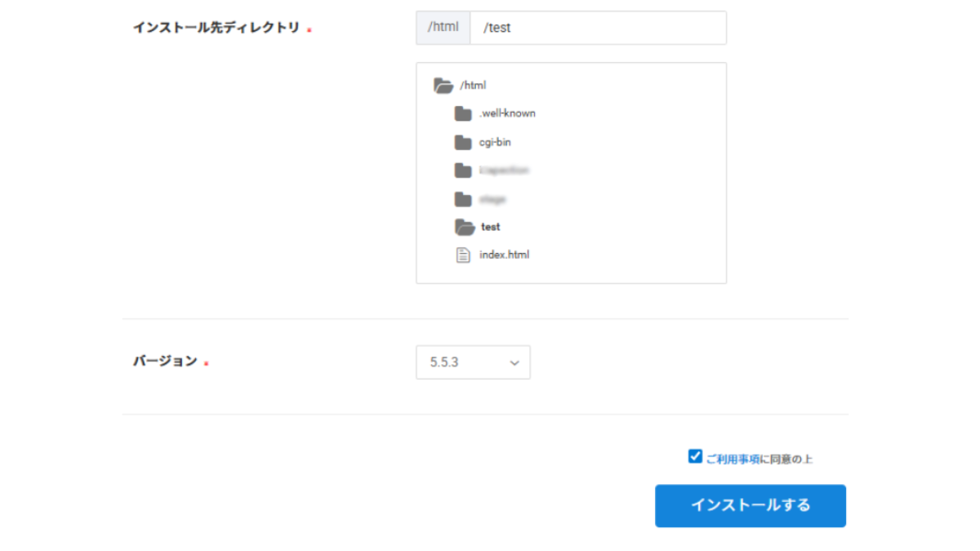
Task: Open the ご利用事項 terms link
Action: [x=733, y=460]
